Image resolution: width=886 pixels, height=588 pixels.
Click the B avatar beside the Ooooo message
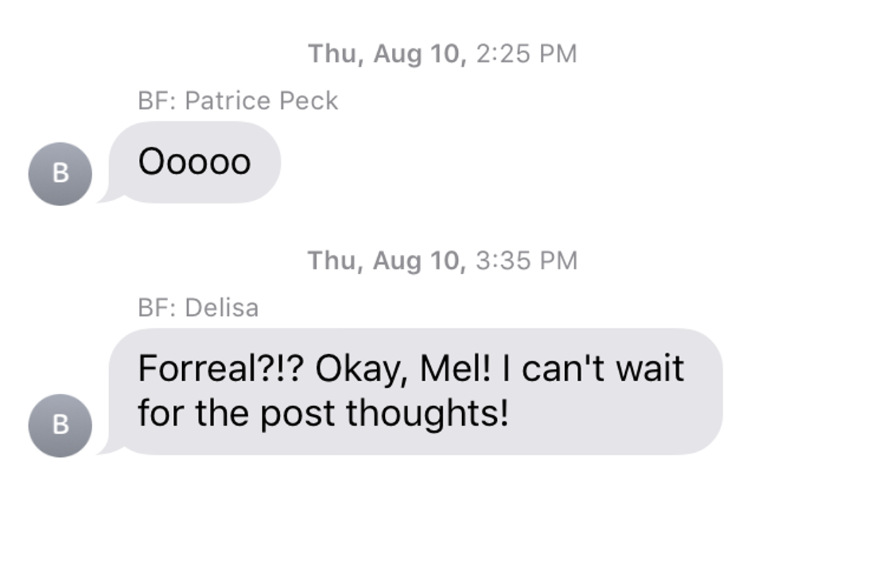[x=60, y=174]
